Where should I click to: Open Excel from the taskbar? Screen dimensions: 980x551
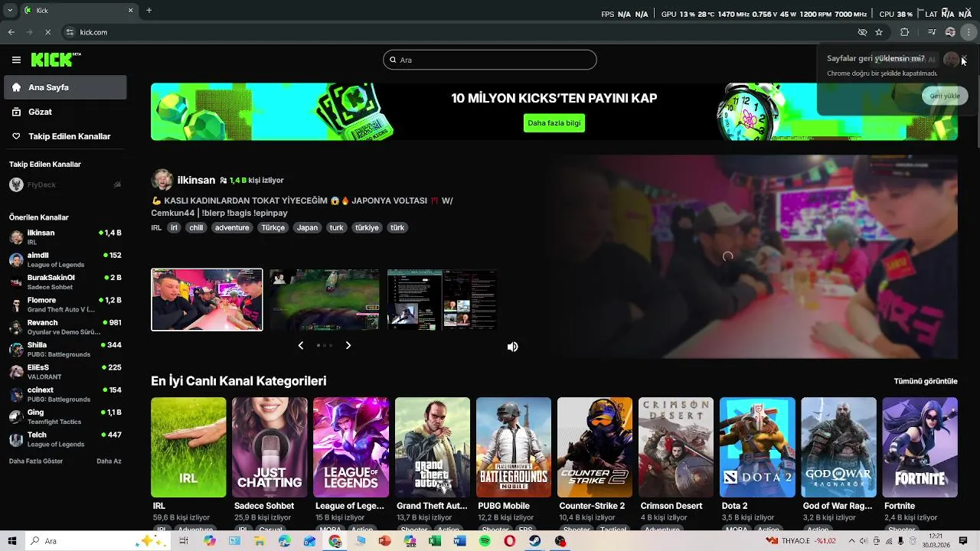coord(434,541)
